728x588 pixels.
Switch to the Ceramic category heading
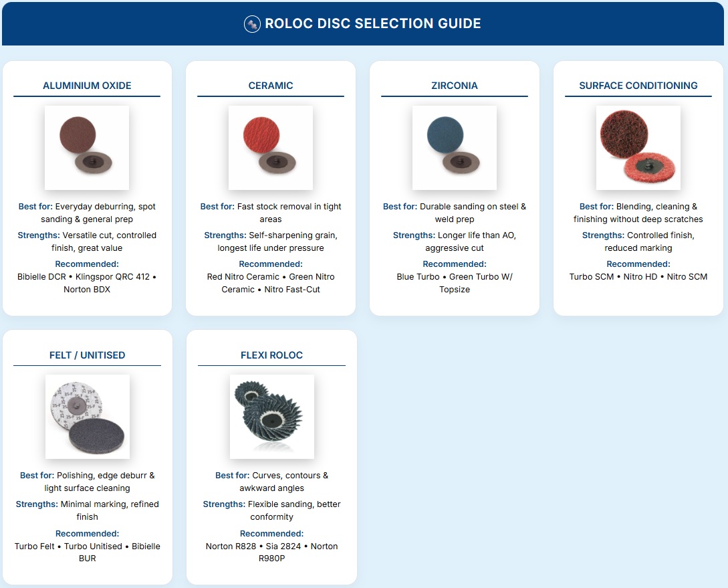tap(271, 86)
